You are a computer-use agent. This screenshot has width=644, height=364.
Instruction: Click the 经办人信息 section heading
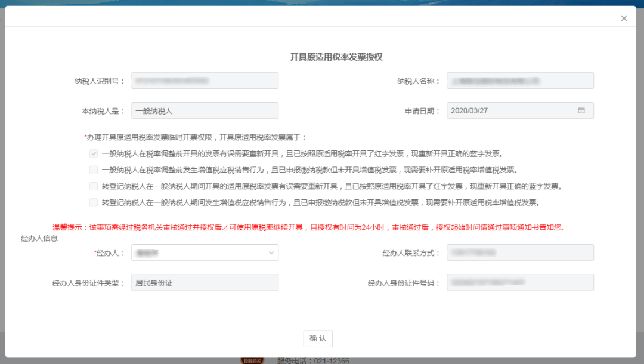coord(39,238)
